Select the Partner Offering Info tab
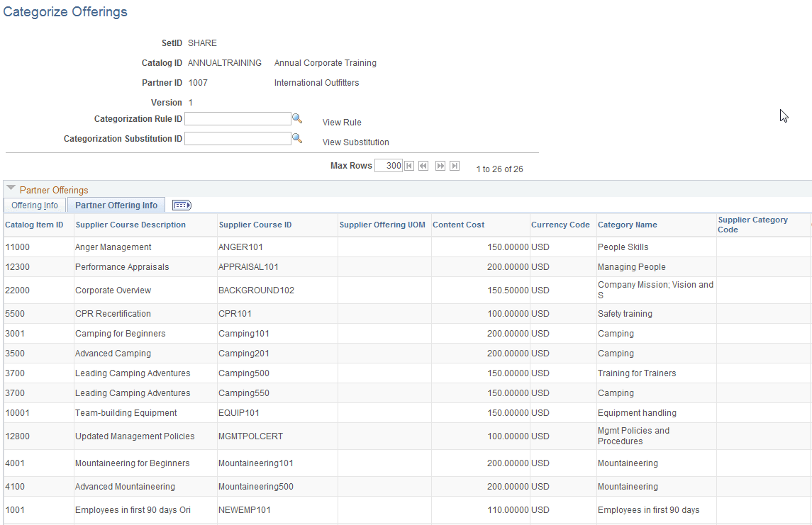 pyautogui.click(x=116, y=205)
